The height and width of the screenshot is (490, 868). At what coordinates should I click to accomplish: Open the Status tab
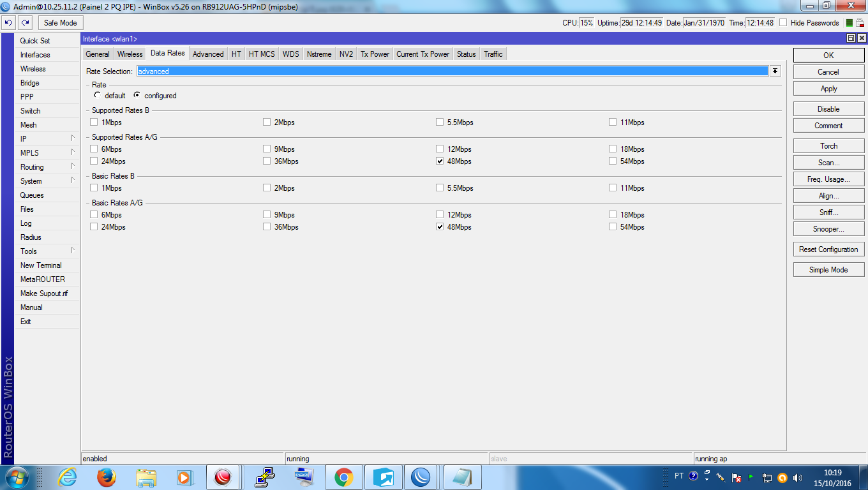[x=466, y=54]
